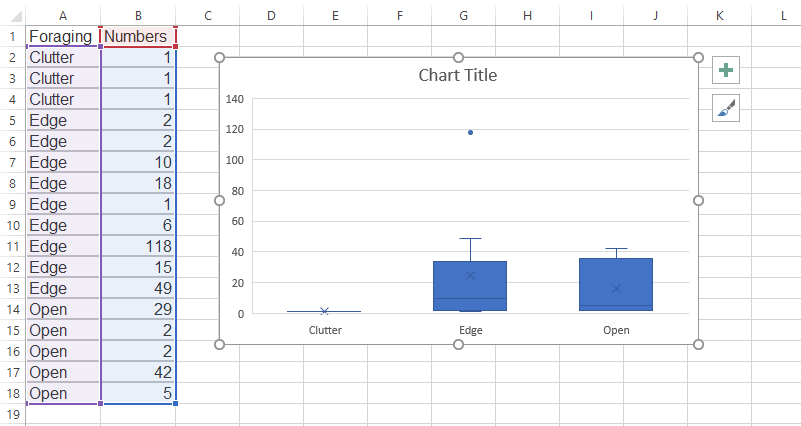The height and width of the screenshot is (426, 801).
Task: Click the Foraging header cell
Action: [63, 36]
